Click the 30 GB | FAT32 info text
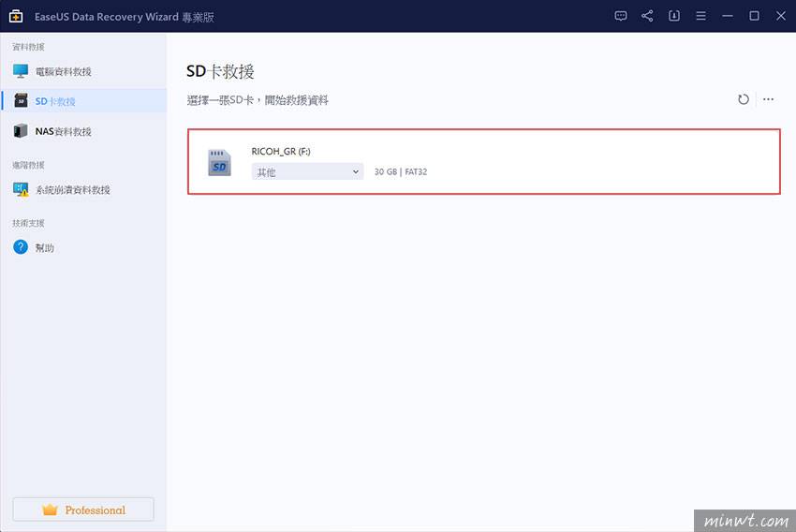Viewport: 796px width, 532px height. [401, 172]
